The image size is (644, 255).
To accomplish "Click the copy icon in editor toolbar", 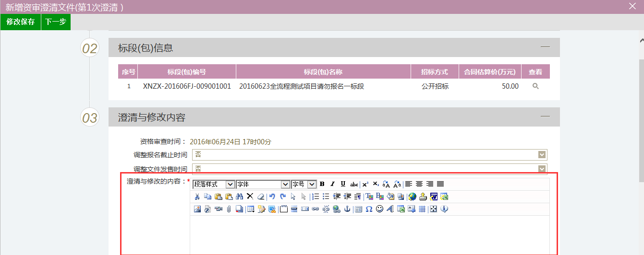I will click(x=207, y=197).
